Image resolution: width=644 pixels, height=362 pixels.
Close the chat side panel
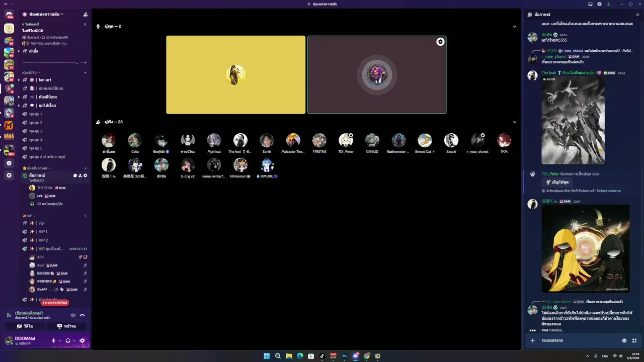tap(637, 15)
